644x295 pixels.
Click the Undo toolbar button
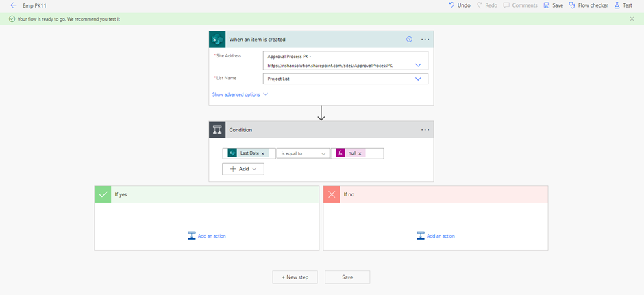[x=460, y=5]
